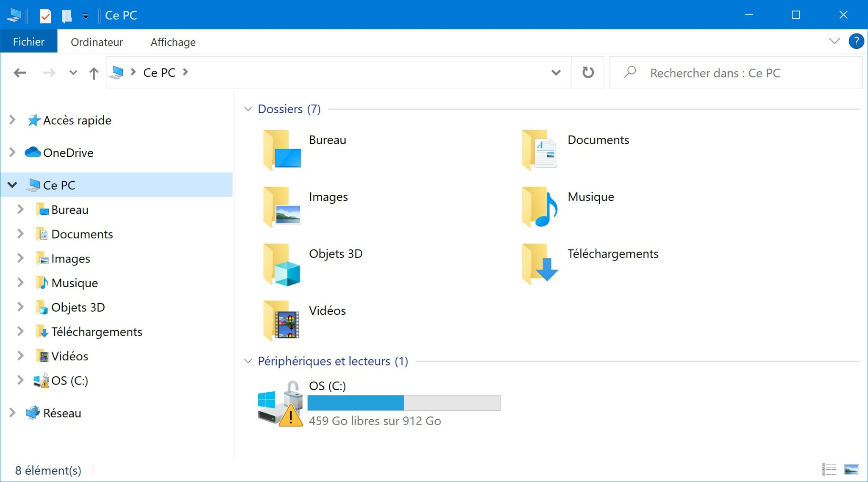The height and width of the screenshot is (482, 868).
Task: Collapse the Ce PC tree node
Action: [12, 185]
